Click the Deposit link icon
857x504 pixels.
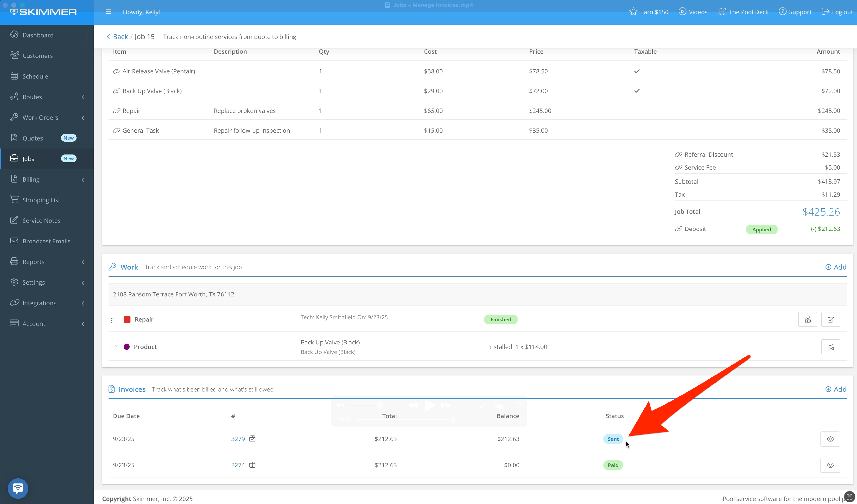678,229
